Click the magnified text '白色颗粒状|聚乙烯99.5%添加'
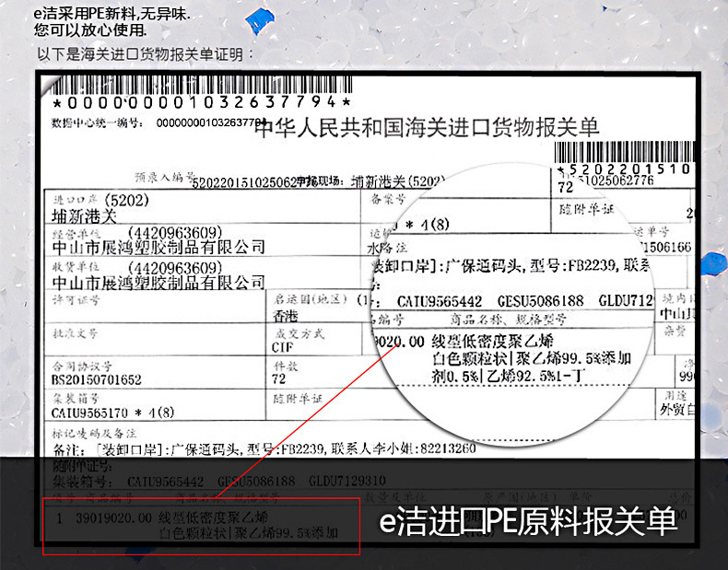 (532, 358)
